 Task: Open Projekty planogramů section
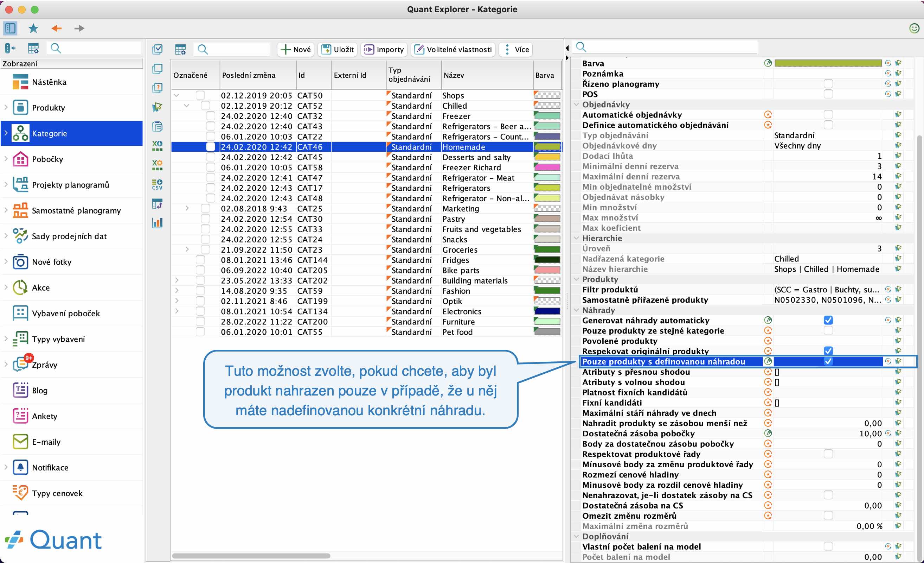coord(72,185)
